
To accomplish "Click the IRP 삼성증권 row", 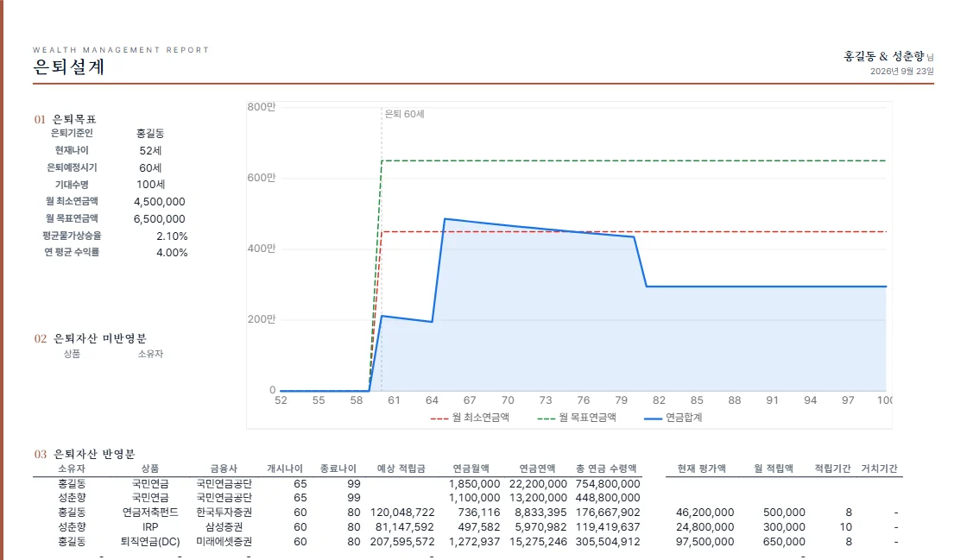I will tap(467, 527).
